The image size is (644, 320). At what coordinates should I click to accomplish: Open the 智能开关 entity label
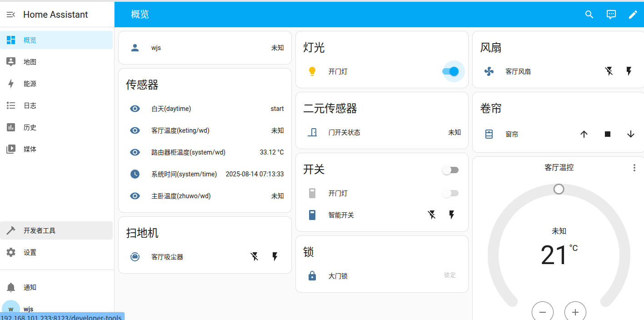point(341,215)
